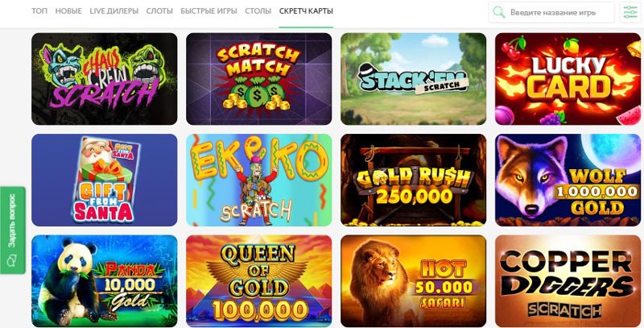The height and width of the screenshot is (328, 644).
Task: Open the filter sliders icon
Action: [630, 12]
